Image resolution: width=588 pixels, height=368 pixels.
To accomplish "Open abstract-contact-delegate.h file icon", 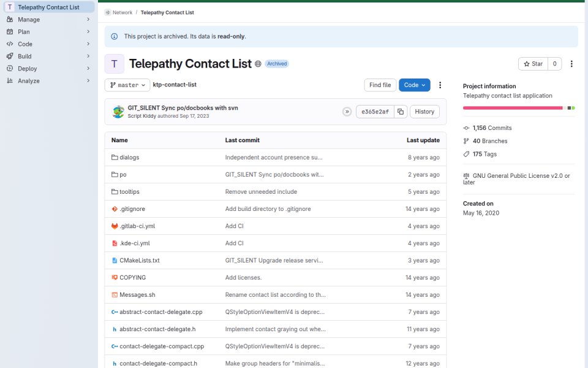I will click(115, 329).
